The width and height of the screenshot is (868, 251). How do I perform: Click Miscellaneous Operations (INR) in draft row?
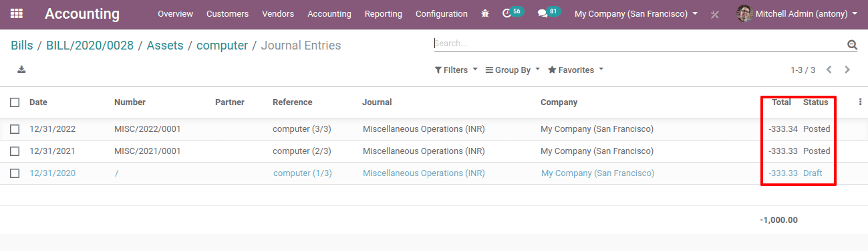[424, 173]
